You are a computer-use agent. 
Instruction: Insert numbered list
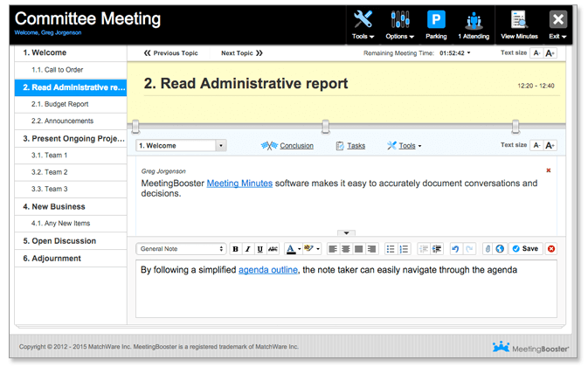pos(404,249)
